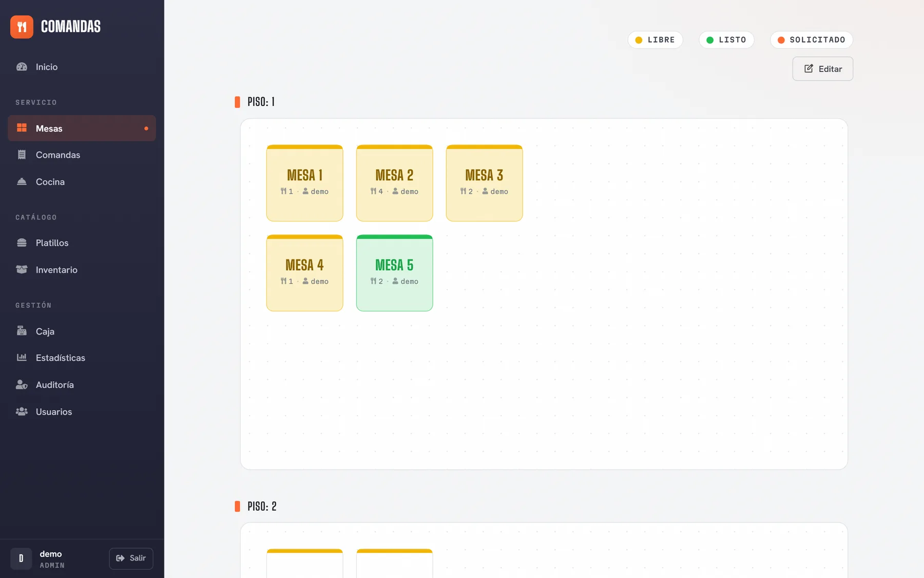The image size is (924, 578).
Task: Click the Auditoría user-shield icon
Action: 22,385
